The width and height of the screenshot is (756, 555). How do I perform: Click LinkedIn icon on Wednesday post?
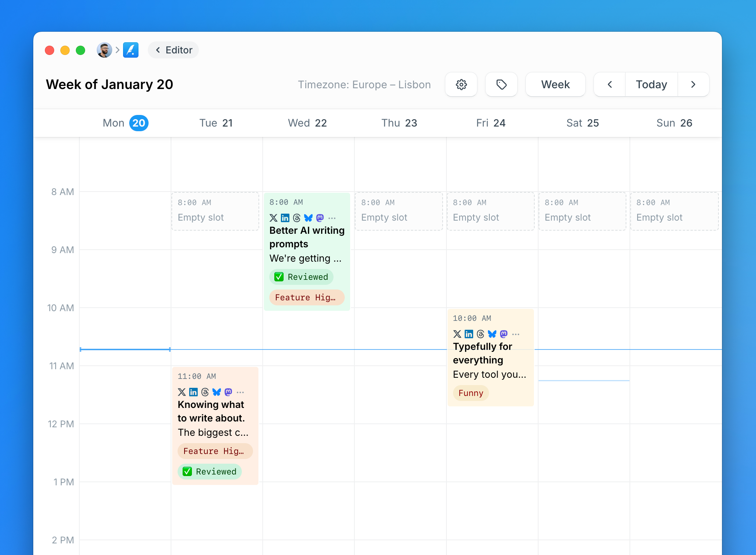click(285, 218)
